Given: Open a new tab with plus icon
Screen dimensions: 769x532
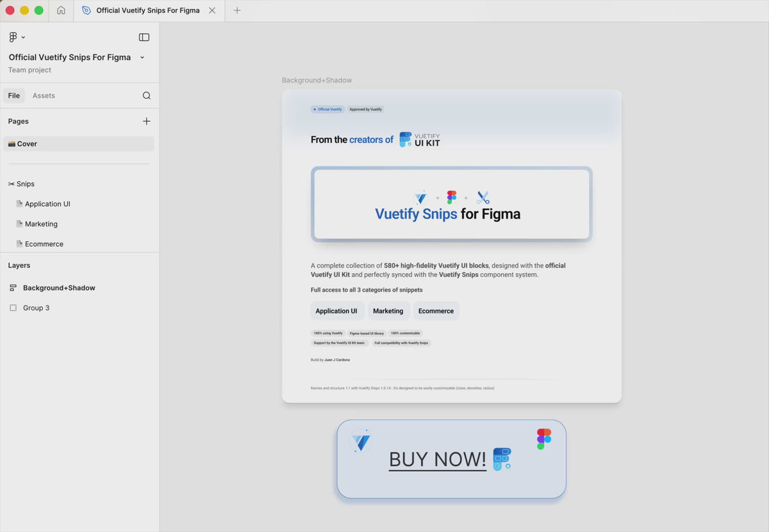Looking at the screenshot, I should (237, 10).
